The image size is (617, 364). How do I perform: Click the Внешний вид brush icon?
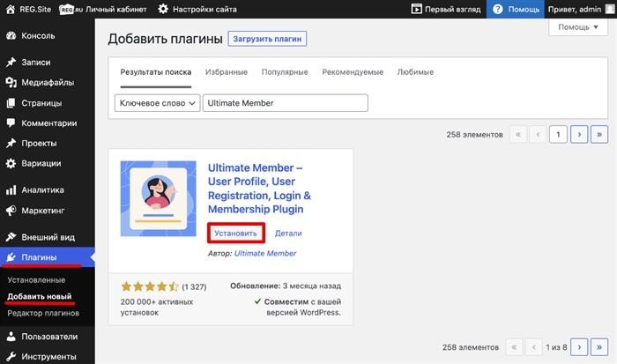click(11, 237)
